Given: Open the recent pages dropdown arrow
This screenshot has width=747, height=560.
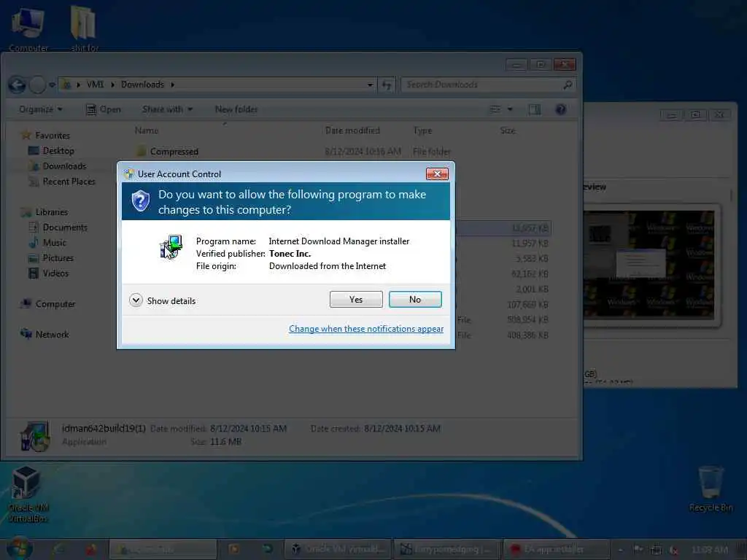Looking at the screenshot, I should click(52, 85).
